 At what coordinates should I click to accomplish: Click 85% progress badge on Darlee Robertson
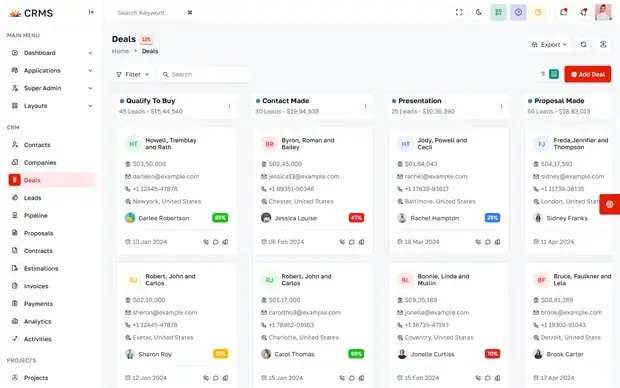(220, 218)
